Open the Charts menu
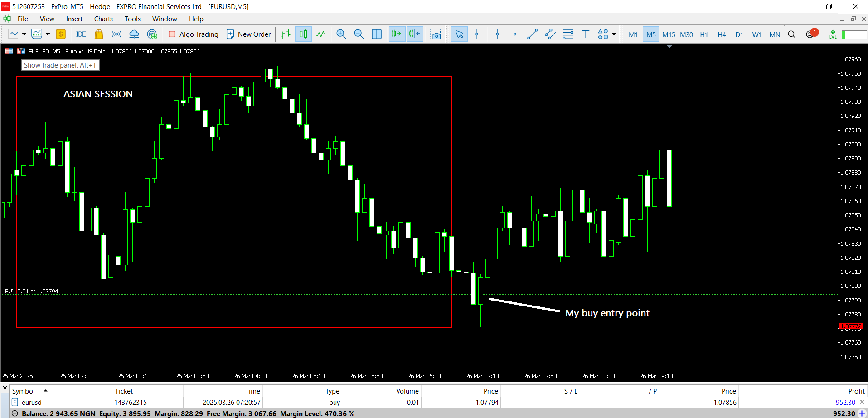 tap(103, 19)
